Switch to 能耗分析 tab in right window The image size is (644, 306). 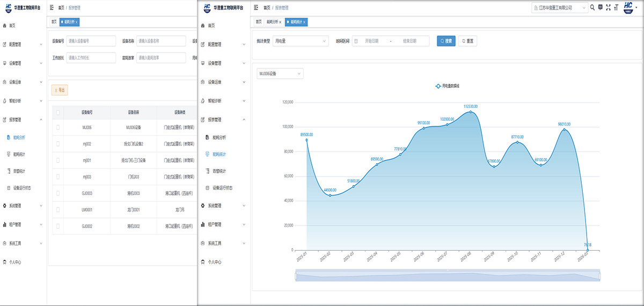coord(274,22)
